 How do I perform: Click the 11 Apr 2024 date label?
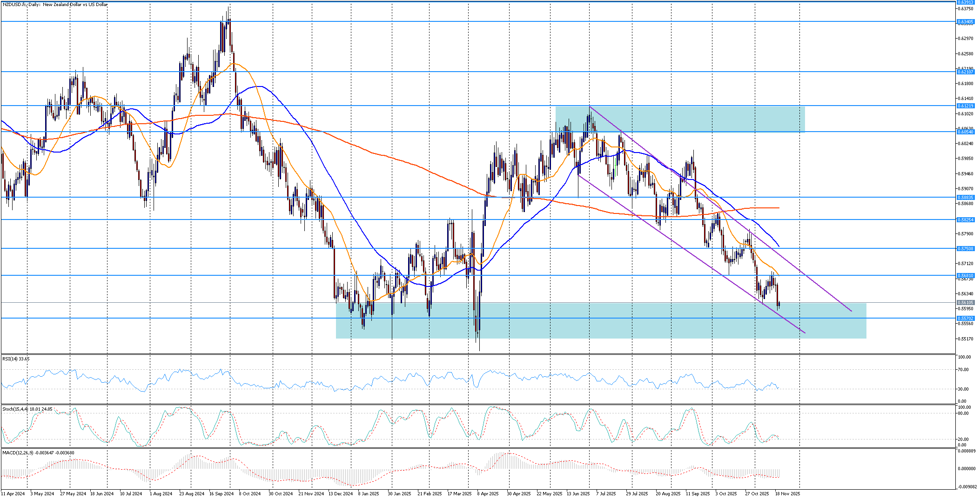pyautogui.click(x=13, y=493)
